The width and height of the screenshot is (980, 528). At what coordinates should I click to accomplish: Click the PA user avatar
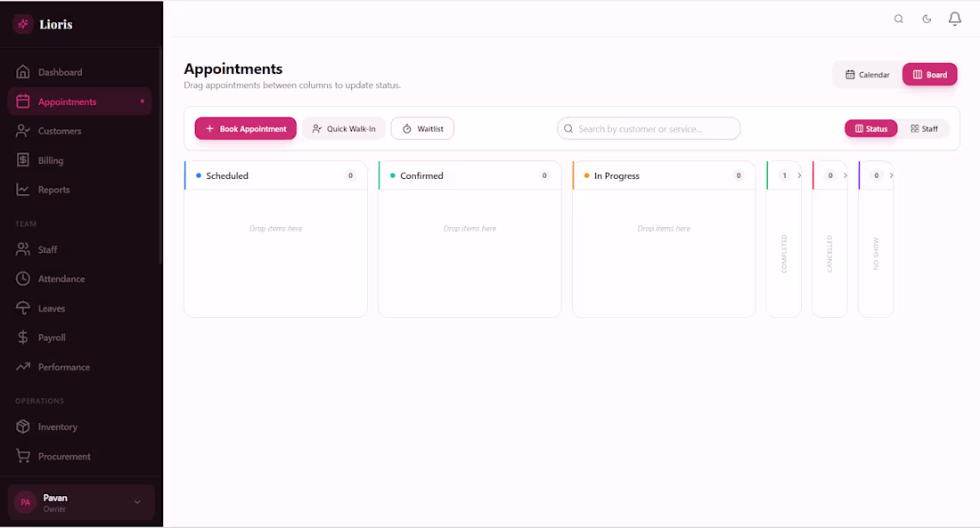[25, 502]
